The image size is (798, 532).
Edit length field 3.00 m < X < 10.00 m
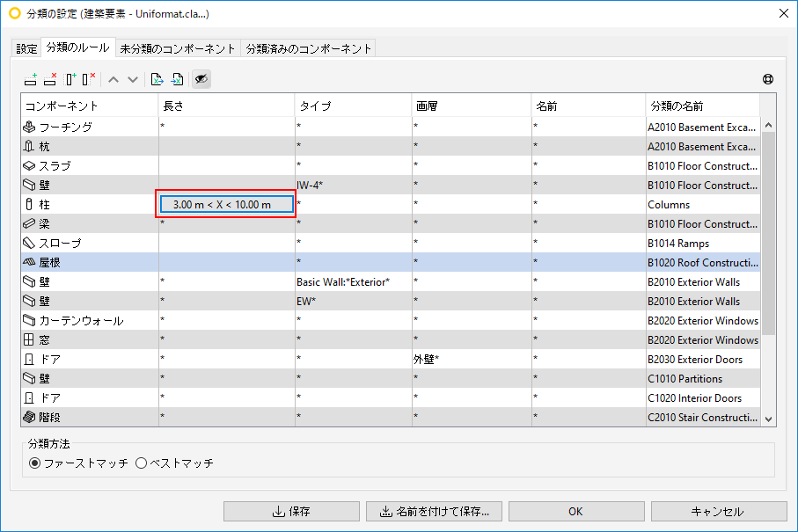coord(226,205)
